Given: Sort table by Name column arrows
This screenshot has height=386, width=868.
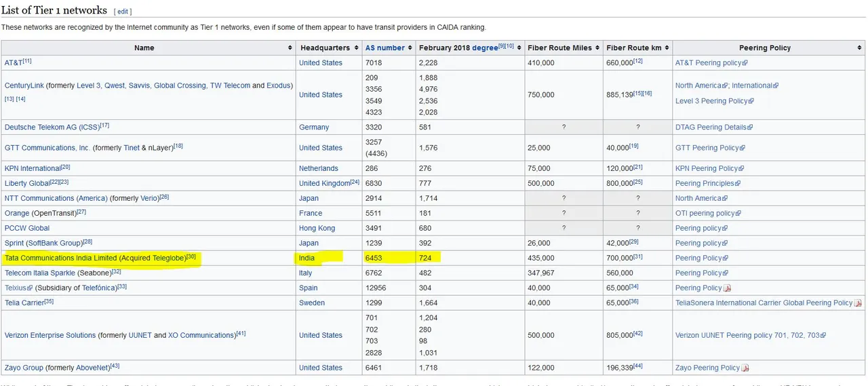Looking at the screenshot, I should tap(290, 48).
